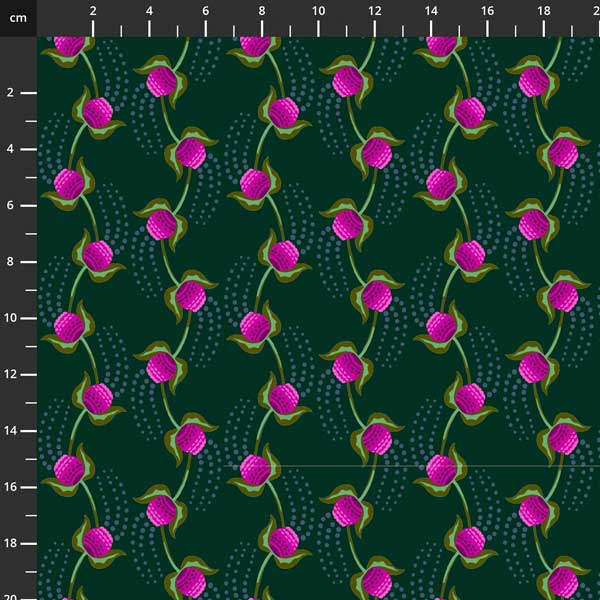The image size is (600, 600).
Task: Click the 2 mark on the top ruler
Action: [93, 11]
